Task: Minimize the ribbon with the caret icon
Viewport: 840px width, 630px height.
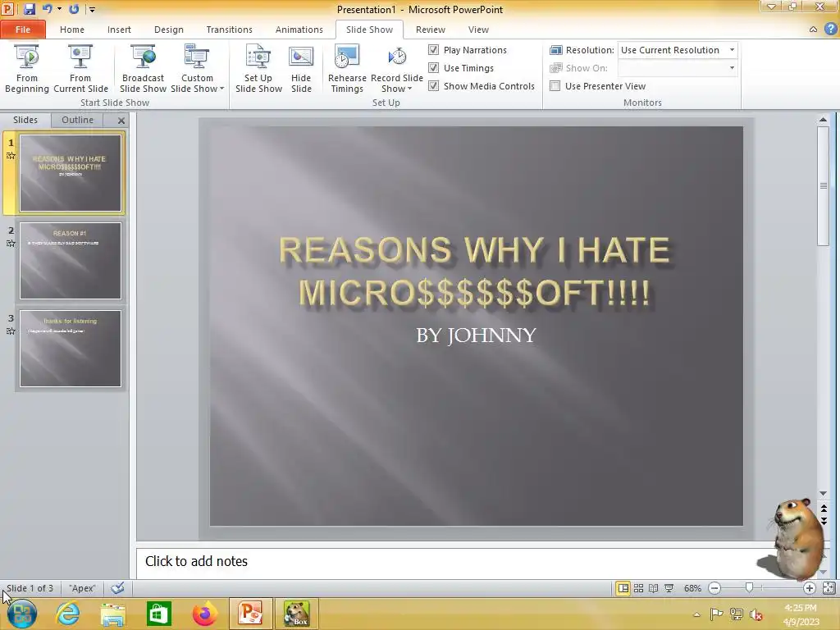Action: (x=813, y=30)
